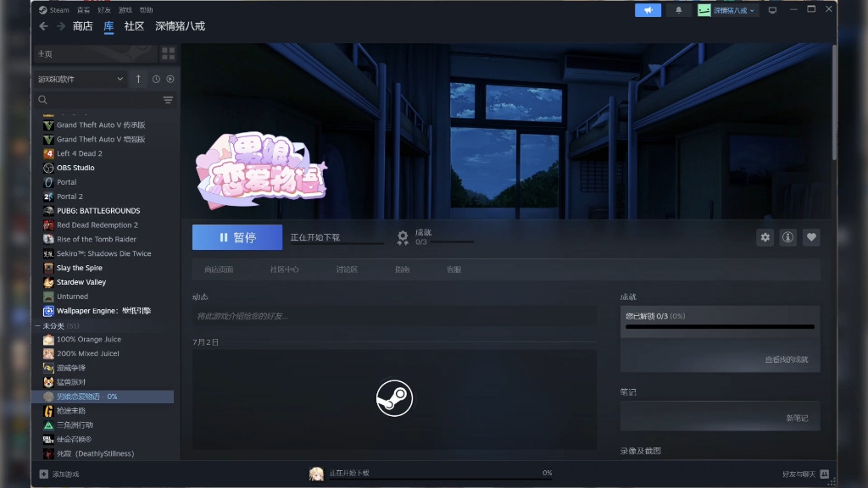The width and height of the screenshot is (868, 488).
Task: Show ready to play filter icon
Action: pos(170,79)
